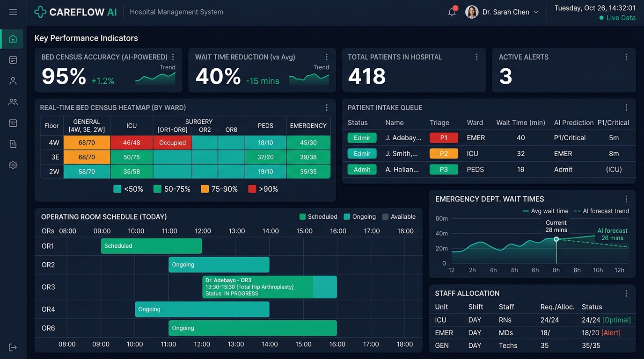This screenshot has width=644, height=359.
Task: Open the hamburger navigation menu
Action: 13,12
